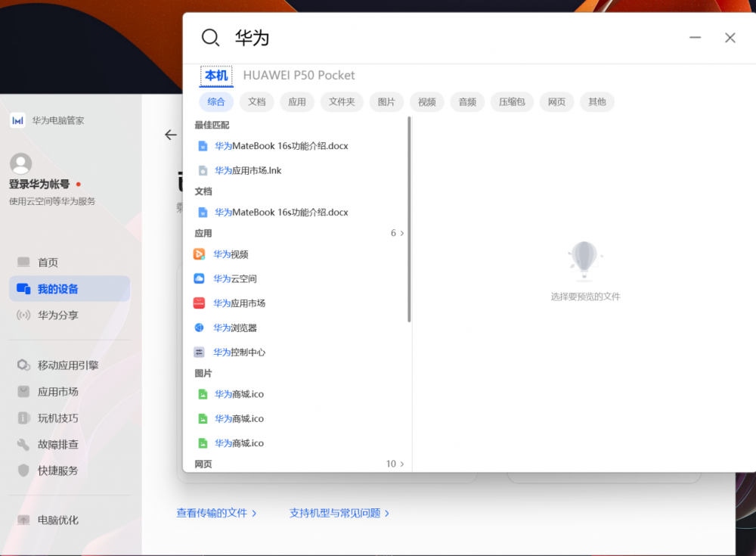Image resolution: width=756 pixels, height=556 pixels.
Task: Switch to the 本机 tab
Action: (x=216, y=76)
